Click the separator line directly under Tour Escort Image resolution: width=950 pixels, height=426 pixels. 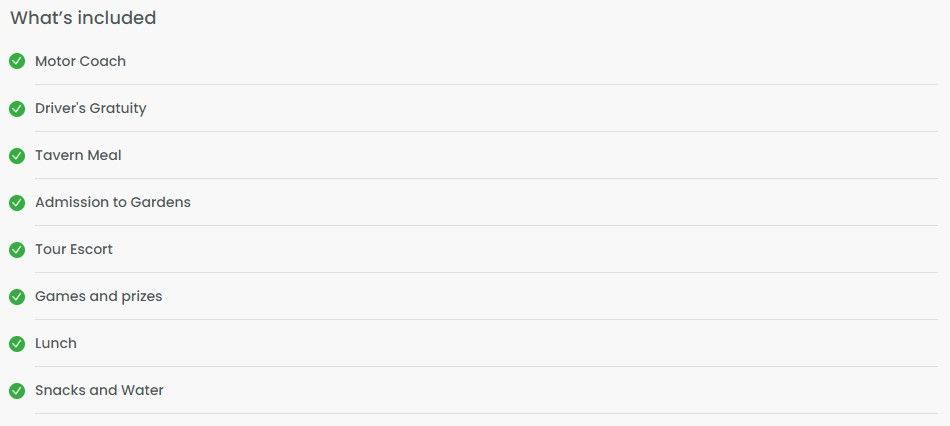click(x=486, y=273)
